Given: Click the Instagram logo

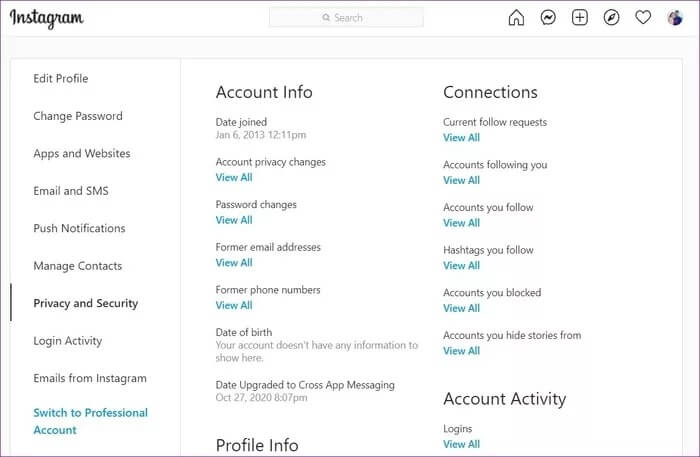Looking at the screenshot, I should [x=46, y=19].
